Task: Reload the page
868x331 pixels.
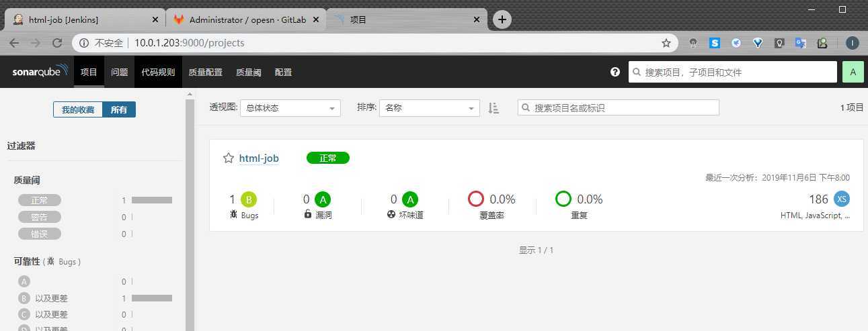Action: click(57, 43)
